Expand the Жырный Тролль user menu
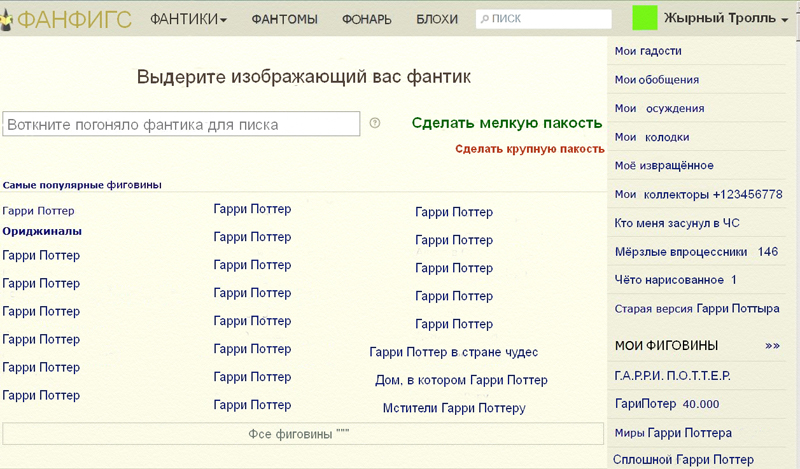The height and width of the screenshot is (469, 800). coord(726,18)
